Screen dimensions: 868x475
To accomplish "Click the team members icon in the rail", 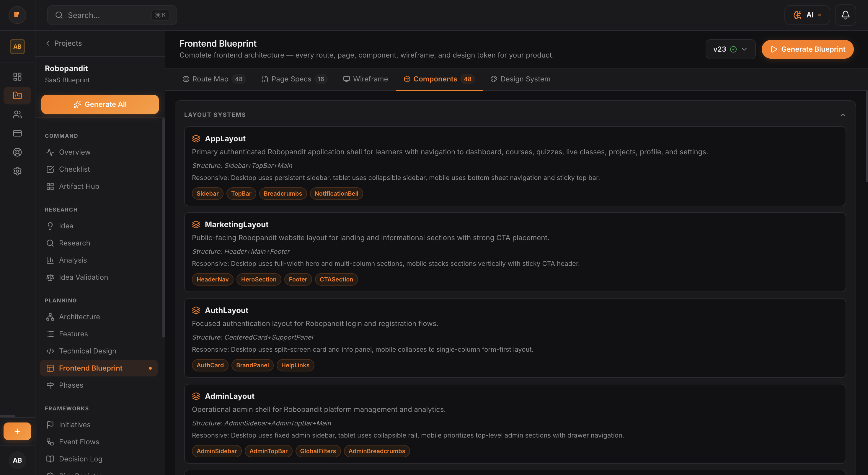I will 17,114.
